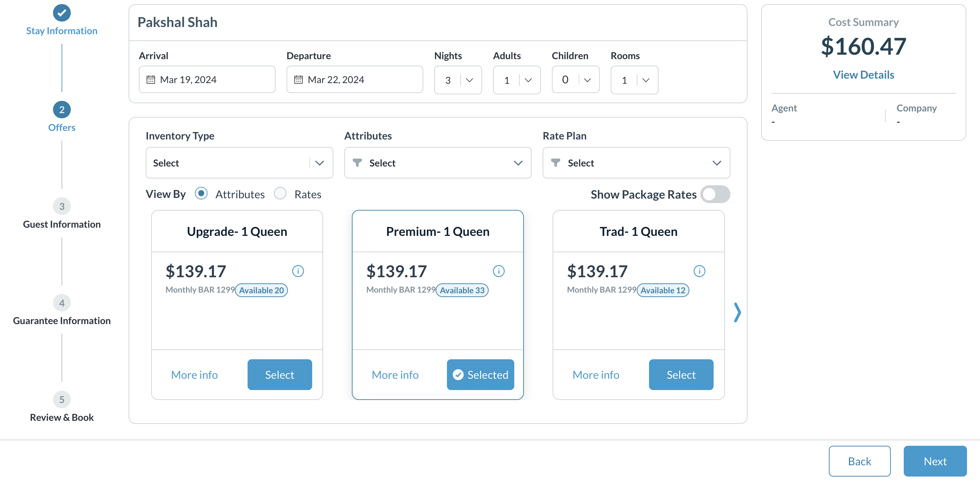Click the next offers carousel arrow
Screen dimensions: 980x482
pyautogui.click(x=737, y=312)
